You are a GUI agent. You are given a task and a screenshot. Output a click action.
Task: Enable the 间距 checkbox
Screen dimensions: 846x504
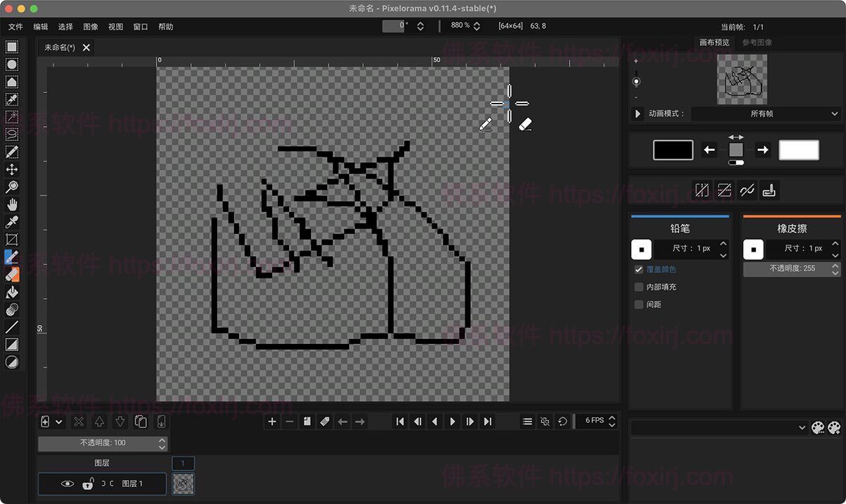[x=639, y=305]
